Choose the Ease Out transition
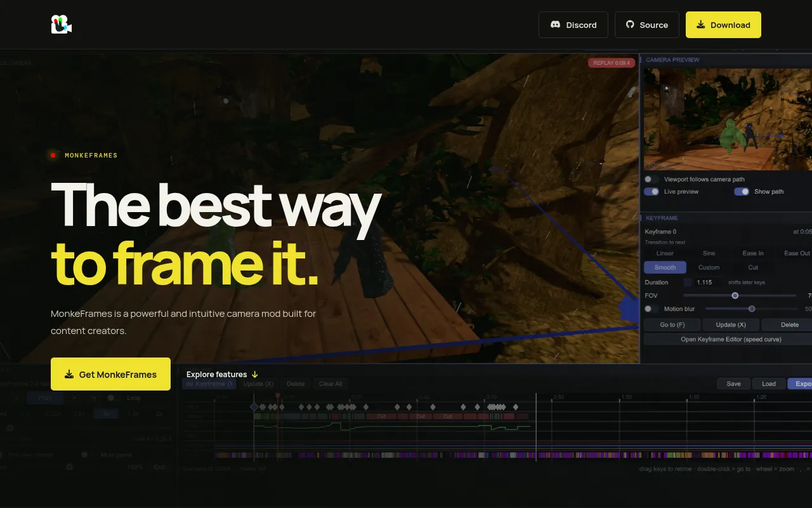The width and height of the screenshot is (812, 508). point(797,253)
